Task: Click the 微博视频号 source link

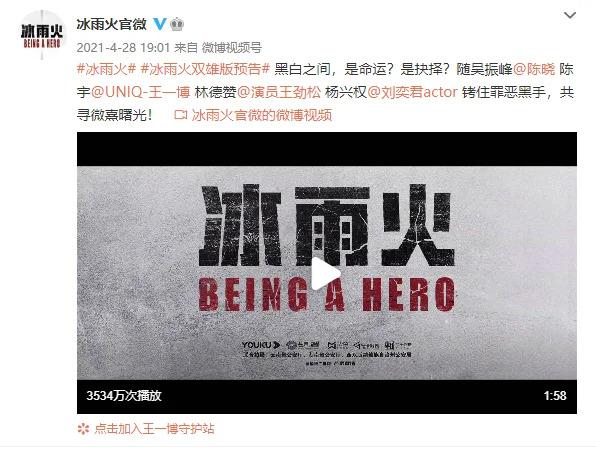Action: 231,48
